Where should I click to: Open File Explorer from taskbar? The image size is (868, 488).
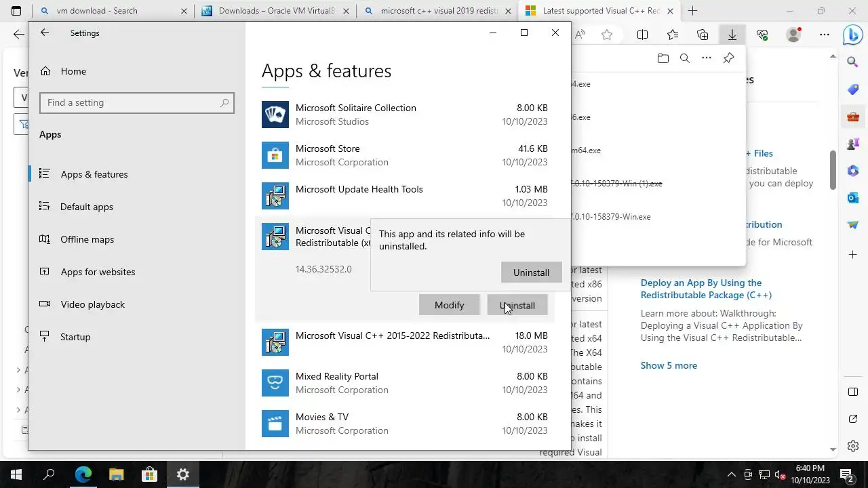point(117,474)
